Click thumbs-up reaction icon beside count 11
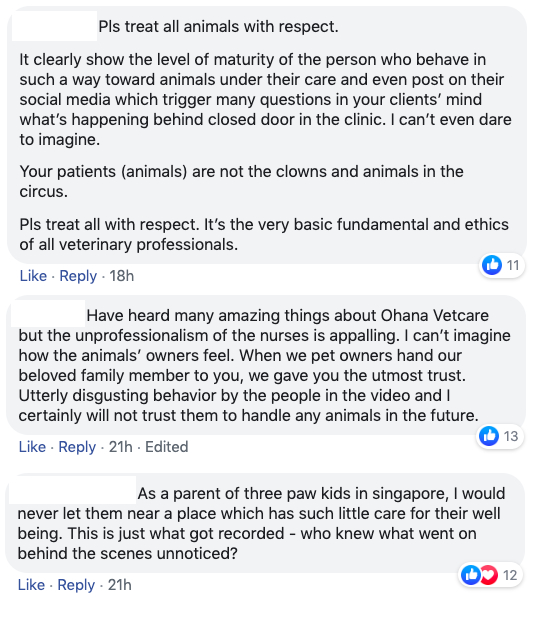Viewport: 552px width, 618px height. click(492, 265)
